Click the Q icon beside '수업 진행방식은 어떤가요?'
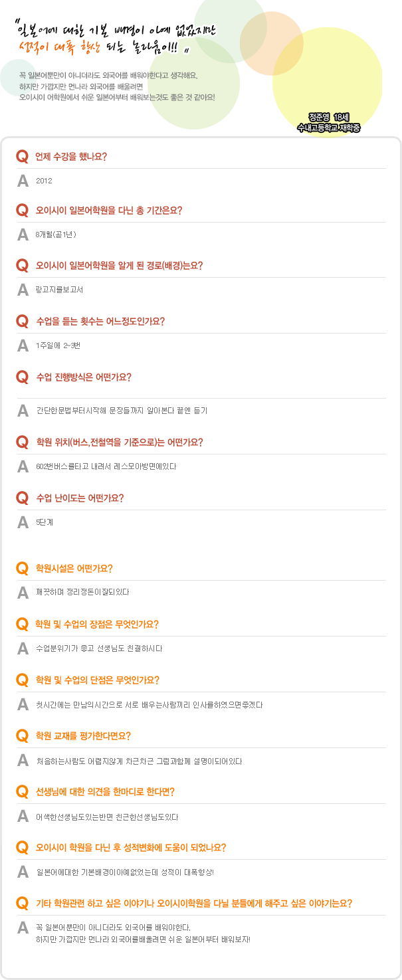This screenshot has height=980, width=402. [x=22, y=377]
